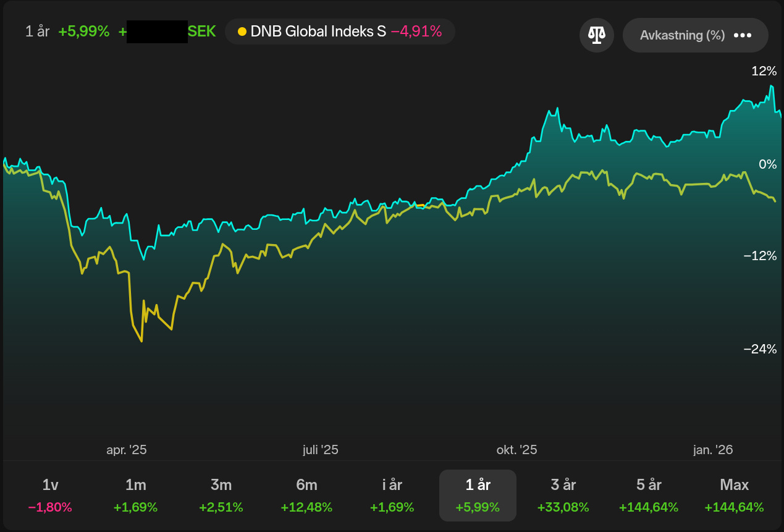Click the selected 1 år period tab
The width and height of the screenshot is (784, 532).
point(478,495)
